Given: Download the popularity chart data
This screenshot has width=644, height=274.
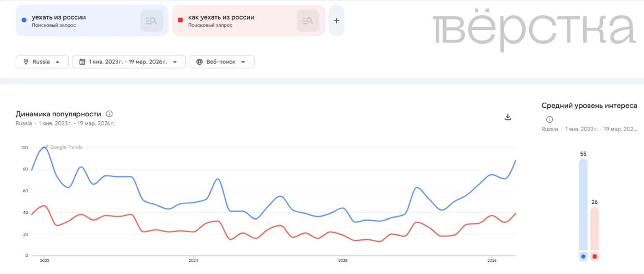Looking at the screenshot, I should (x=508, y=117).
